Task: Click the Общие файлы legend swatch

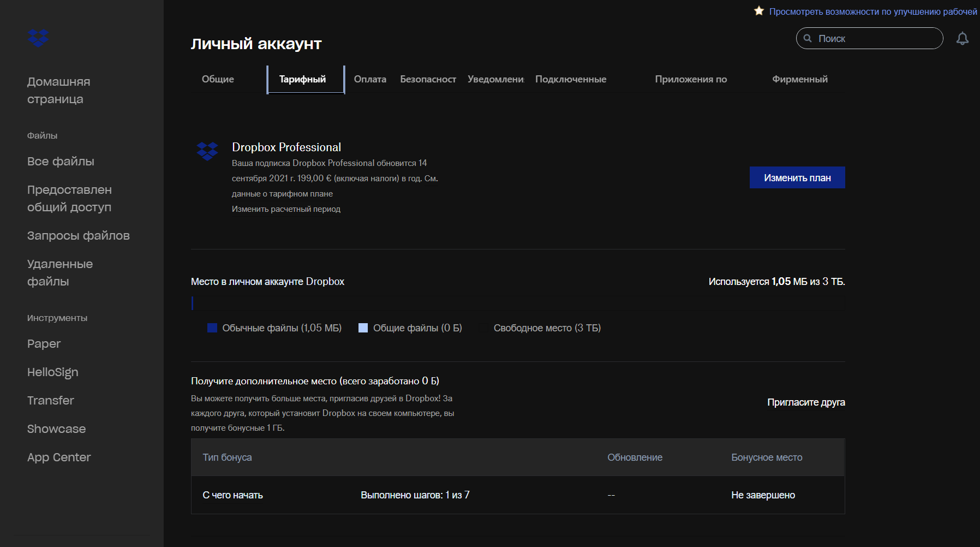Action: [363, 328]
